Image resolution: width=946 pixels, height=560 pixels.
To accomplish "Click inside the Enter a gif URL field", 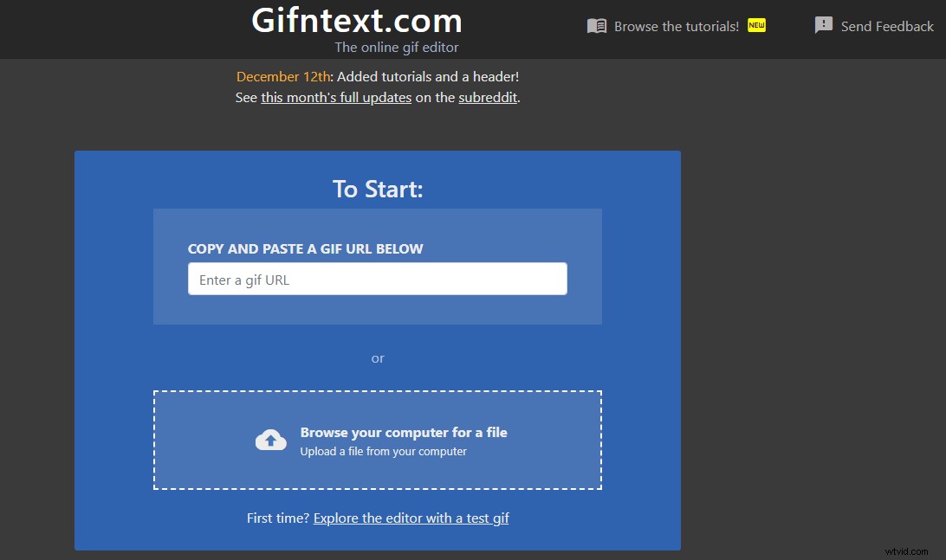I will click(x=377, y=278).
